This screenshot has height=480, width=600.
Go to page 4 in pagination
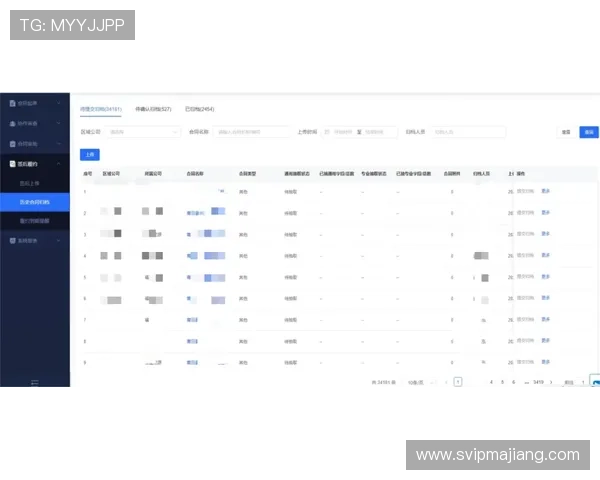click(x=491, y=382)
